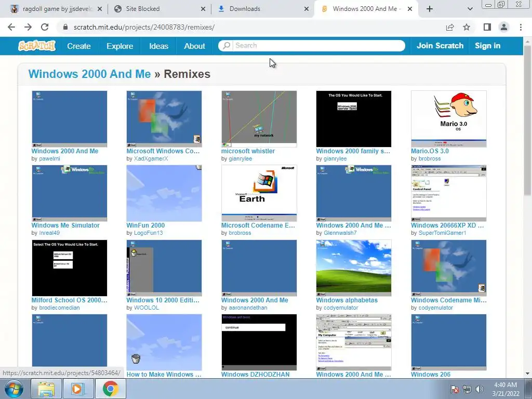532x399 pixels.
Task: Open the Windows alphabetas thumbnail
Action: click(353, 268)
